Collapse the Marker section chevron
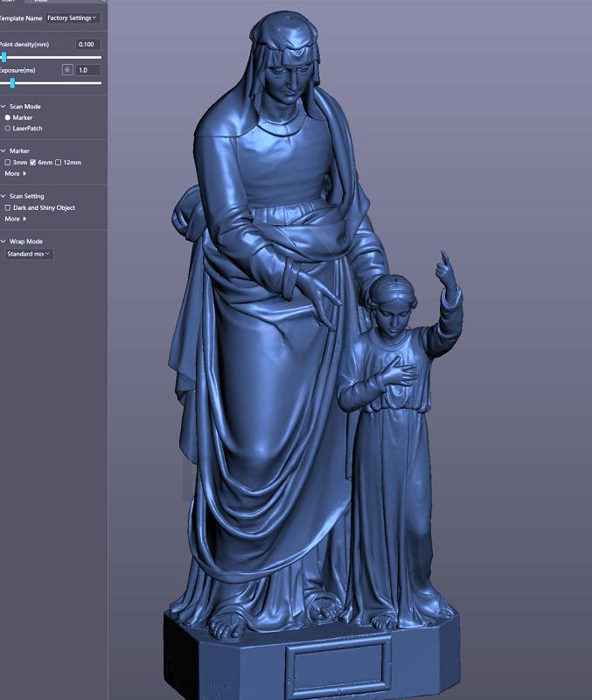 pyautogui.click(x=3, y=151)
